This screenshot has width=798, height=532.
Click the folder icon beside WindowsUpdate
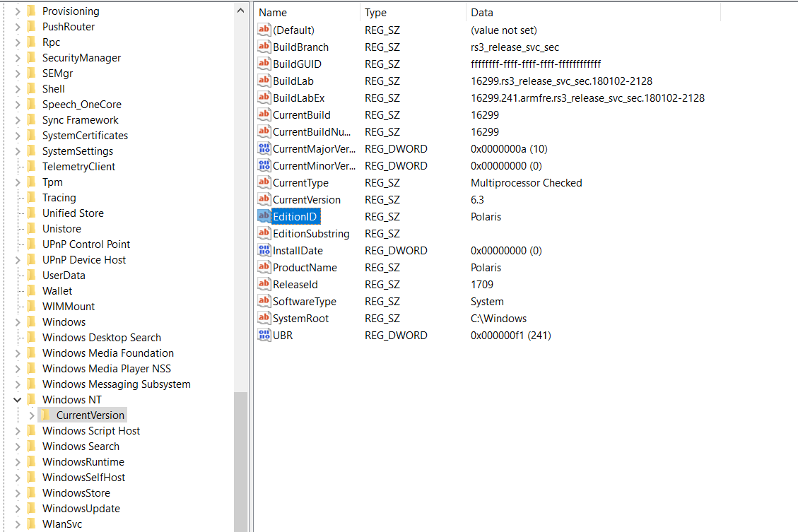[x=30, y=508]
